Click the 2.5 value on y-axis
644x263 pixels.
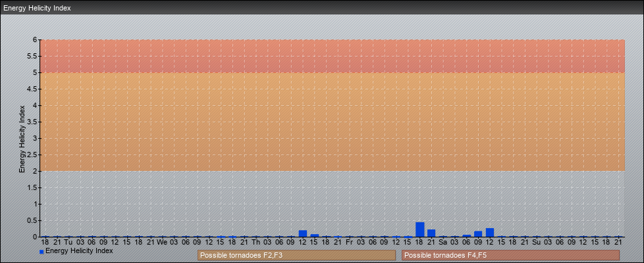[32, 155]
